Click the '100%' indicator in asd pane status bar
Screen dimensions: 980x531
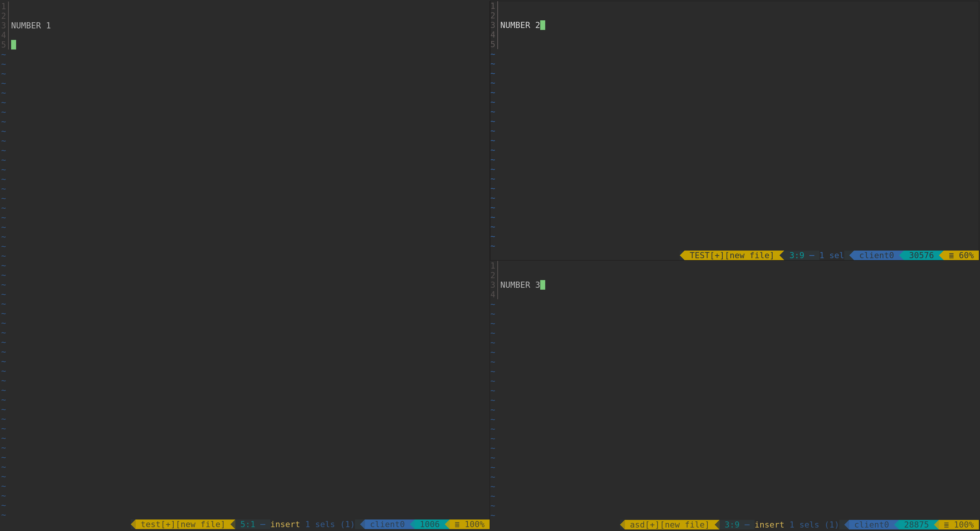(x=964, y=524)
